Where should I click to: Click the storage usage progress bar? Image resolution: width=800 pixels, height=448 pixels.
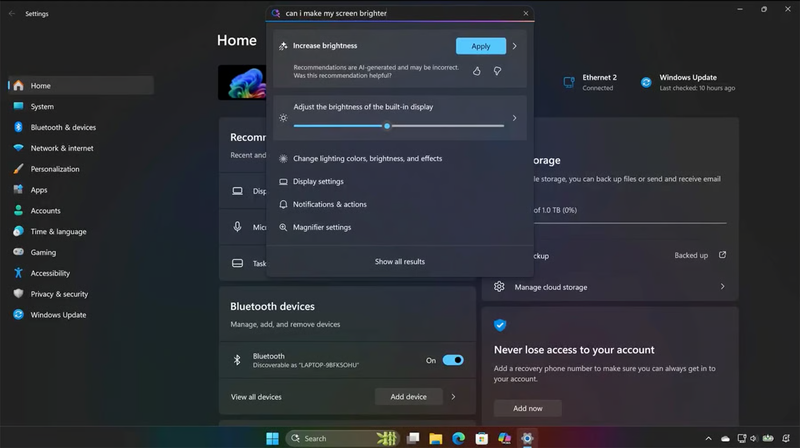coord(630,223)
